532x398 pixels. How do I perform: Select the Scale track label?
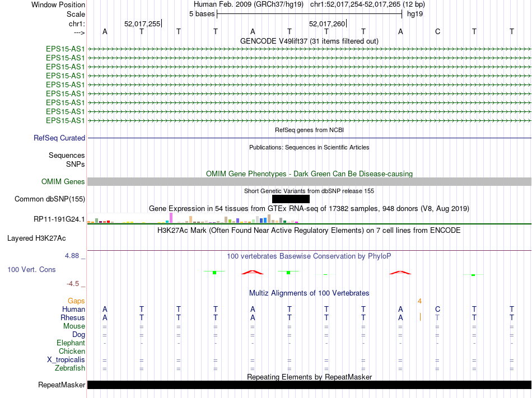coord(76,14)
